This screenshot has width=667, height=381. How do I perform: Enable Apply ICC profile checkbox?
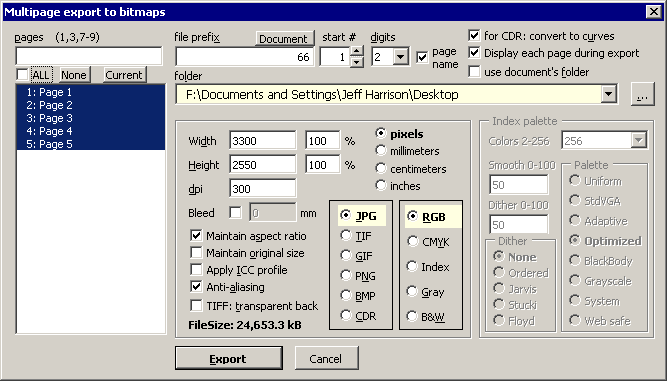pyautogui.click(x=196, y=269)
